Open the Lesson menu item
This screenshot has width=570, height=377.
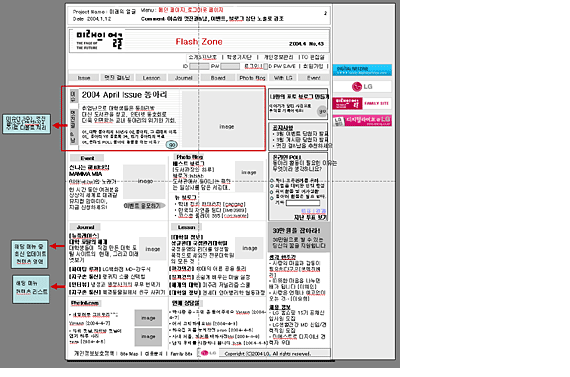[x=151, y=78]
